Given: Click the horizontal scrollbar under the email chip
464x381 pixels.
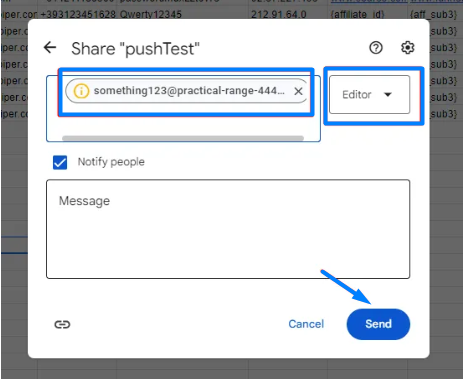Looking at the screenshot, I should 183,138.
